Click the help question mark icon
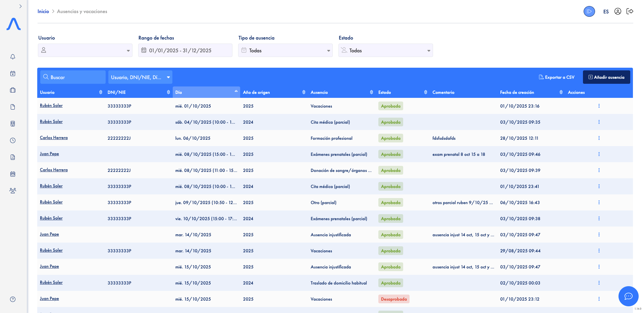Screen dimensions: 644x313 13,299
